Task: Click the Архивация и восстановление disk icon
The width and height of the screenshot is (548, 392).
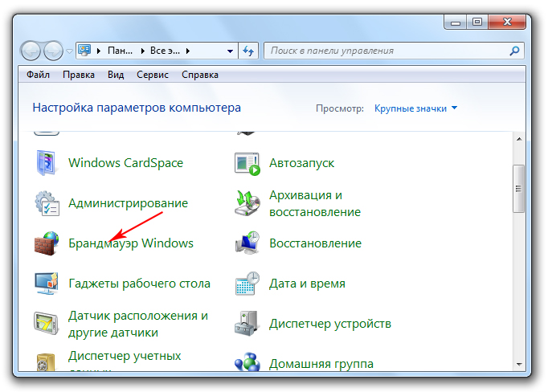Action: [247, 203]
